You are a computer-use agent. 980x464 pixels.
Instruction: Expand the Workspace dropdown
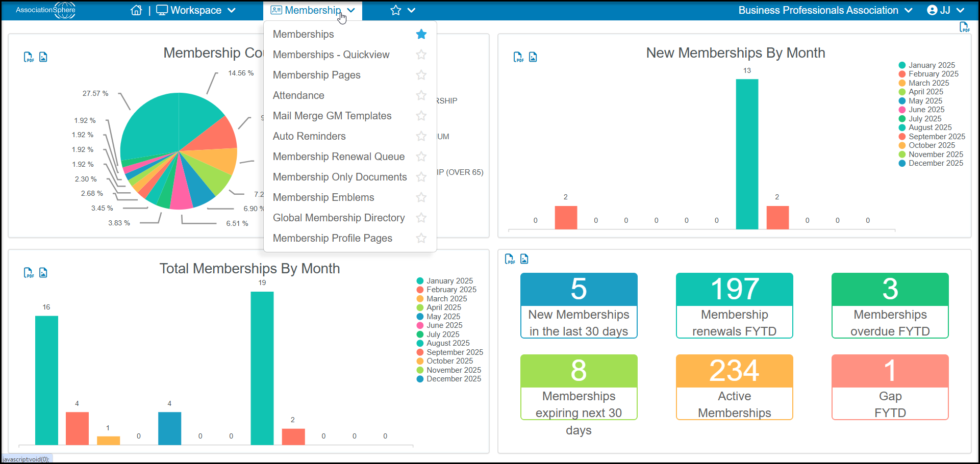point(196,10)
